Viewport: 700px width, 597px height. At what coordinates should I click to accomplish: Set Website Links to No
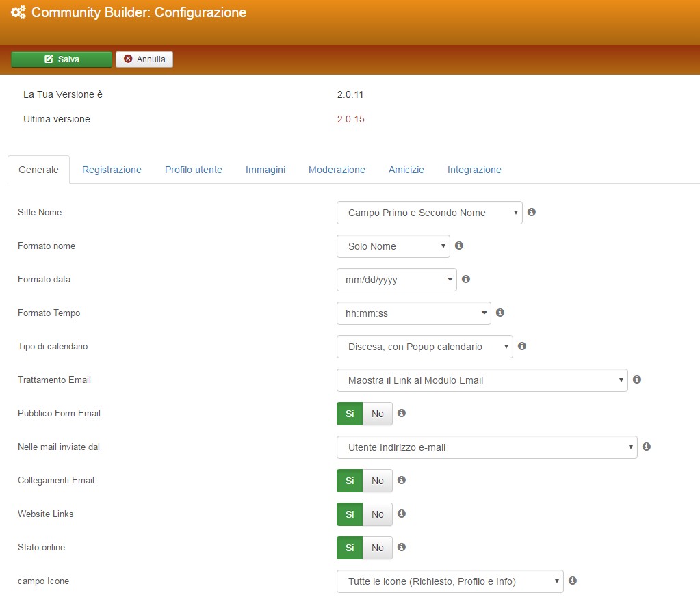tap(378, 514)
